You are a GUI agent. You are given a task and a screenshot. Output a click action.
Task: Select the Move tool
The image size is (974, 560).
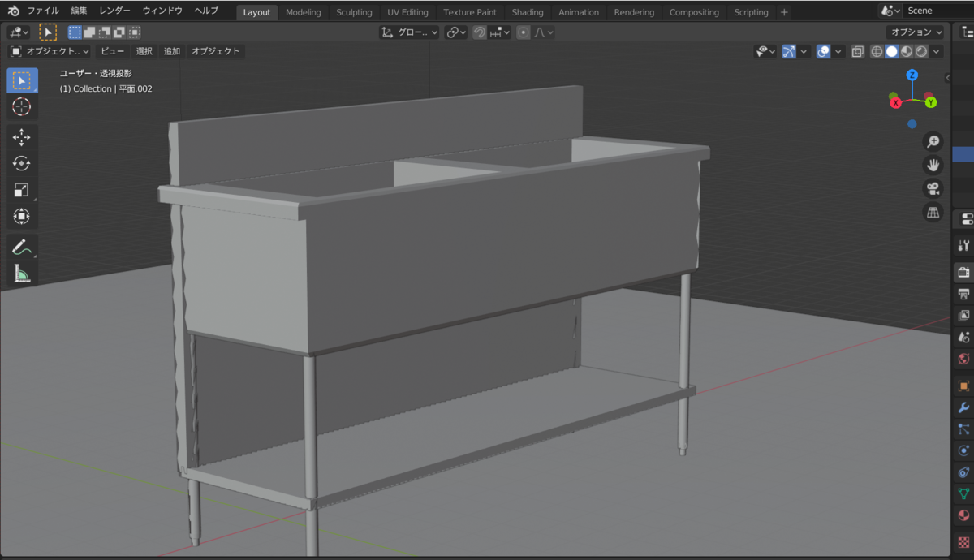point(22,138)
